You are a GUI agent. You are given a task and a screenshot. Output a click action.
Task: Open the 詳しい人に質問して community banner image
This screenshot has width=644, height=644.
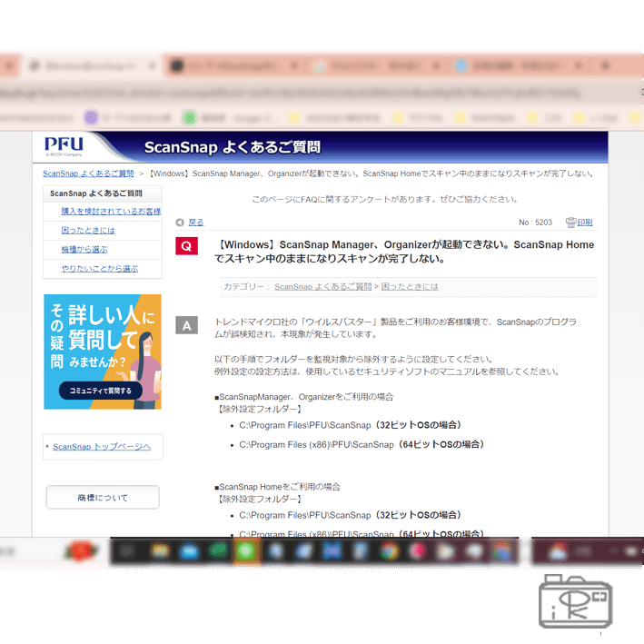pos(103,336)
